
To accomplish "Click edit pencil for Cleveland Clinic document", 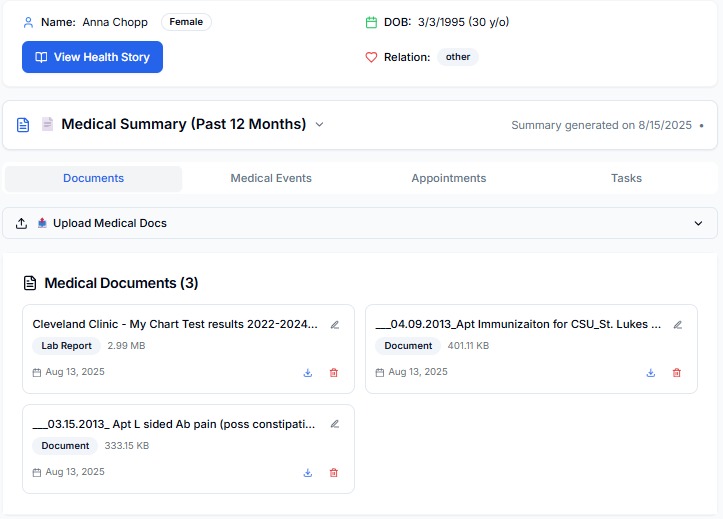I will pyautogui.click(x=335, y=325).
